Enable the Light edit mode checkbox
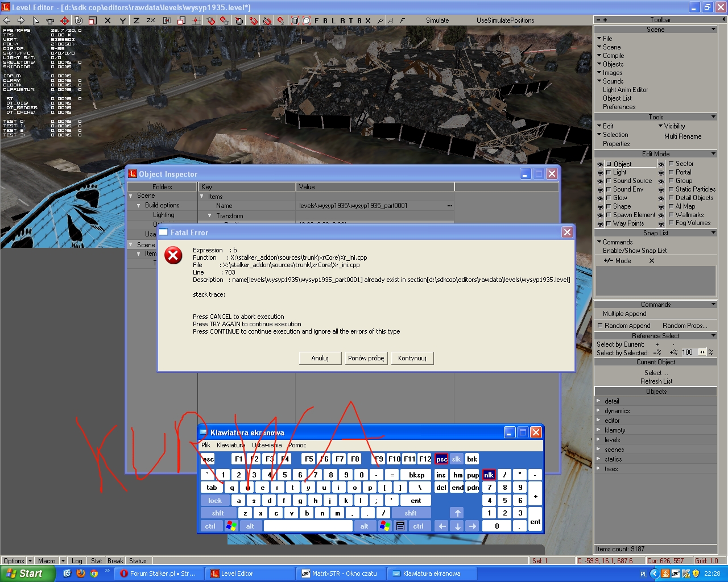This screenshot has width=728, height=582. (x=609, y=172)
